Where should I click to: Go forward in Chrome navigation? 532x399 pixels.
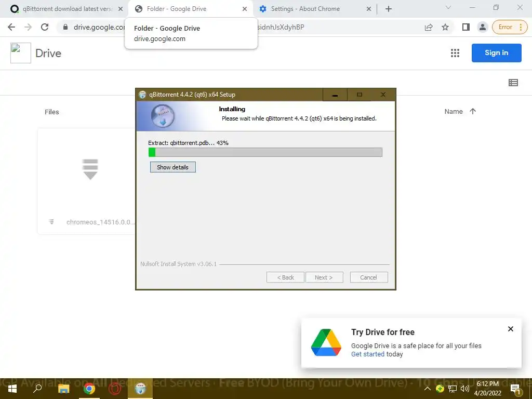(28, 27)
